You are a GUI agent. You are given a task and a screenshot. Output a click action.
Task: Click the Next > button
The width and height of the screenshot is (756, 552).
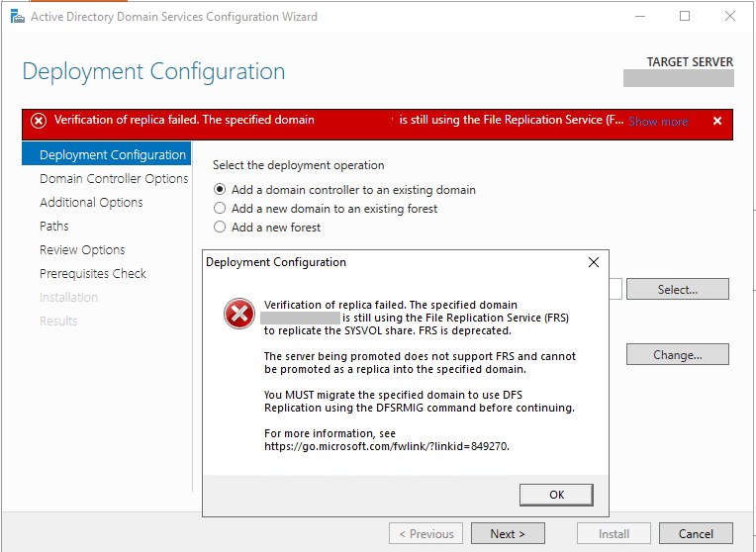(x=508, y=533)
